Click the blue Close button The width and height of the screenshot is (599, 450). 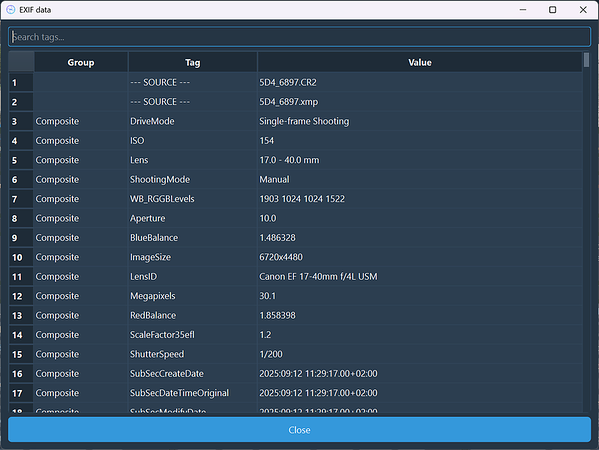pos(300,430)
